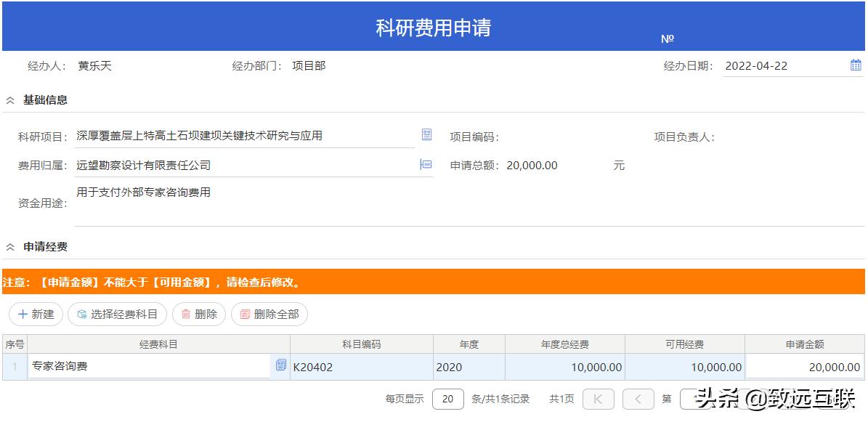Open the 费用归属 organization selector icon

(427, 164)
